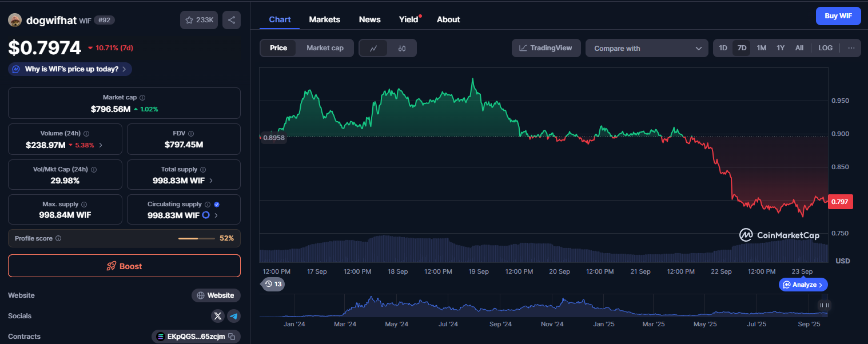The image size is (868, 344).
Task: Select 1D time range
Action: [x=723, y=49]
